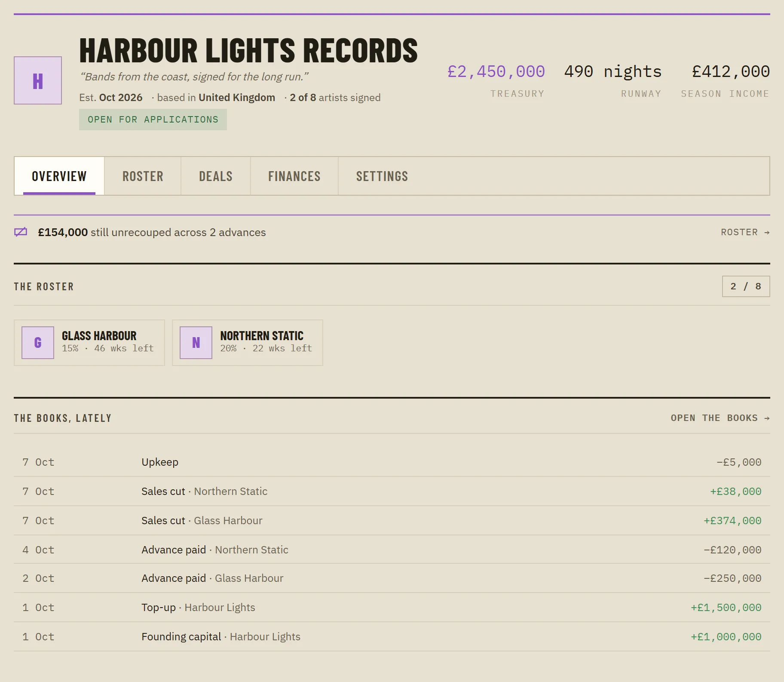Screen dimensions: 784x682
Task: Switch to the Overview tab
Action: [x=59, y=176]
